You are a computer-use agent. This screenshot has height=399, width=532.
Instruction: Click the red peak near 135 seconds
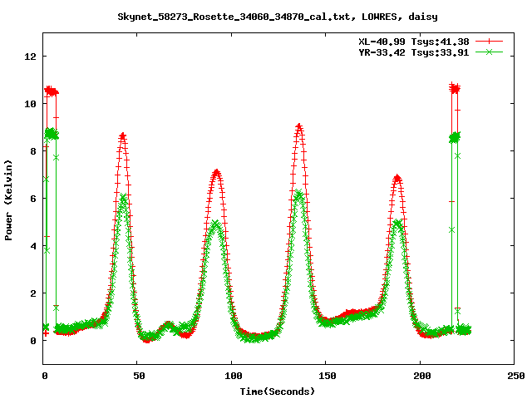(x=299, y=127)
